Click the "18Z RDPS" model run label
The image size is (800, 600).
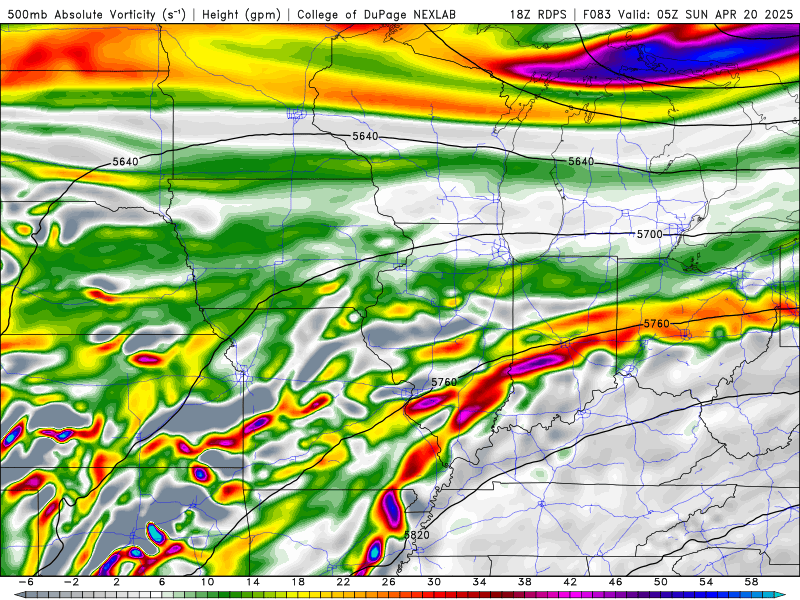pyautogui.click(x=538, y=15)
